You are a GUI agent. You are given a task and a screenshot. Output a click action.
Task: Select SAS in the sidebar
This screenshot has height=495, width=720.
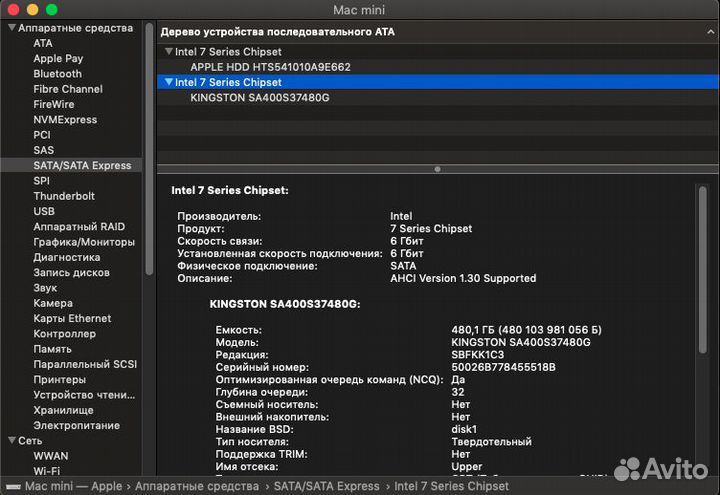pos(44,150)
